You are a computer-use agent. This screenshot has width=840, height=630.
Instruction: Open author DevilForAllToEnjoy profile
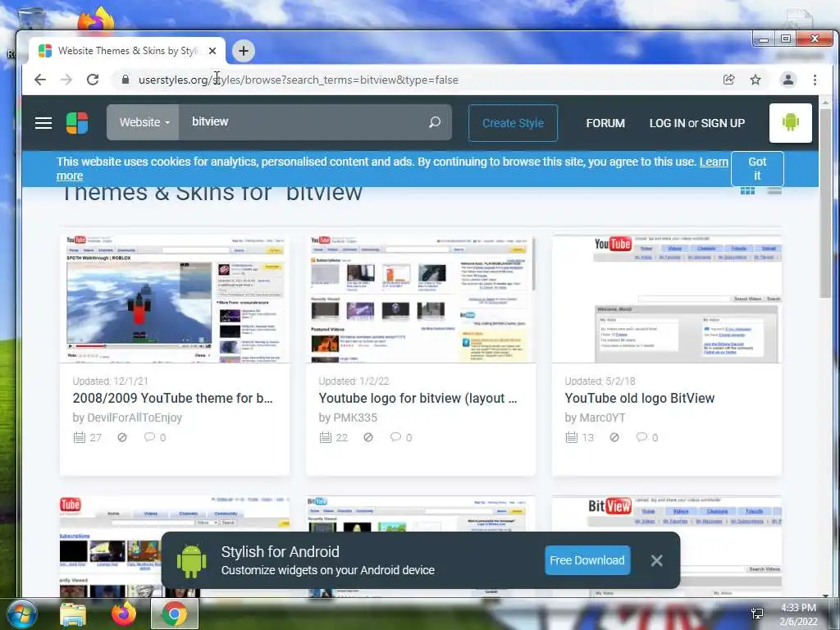[135, 418]
